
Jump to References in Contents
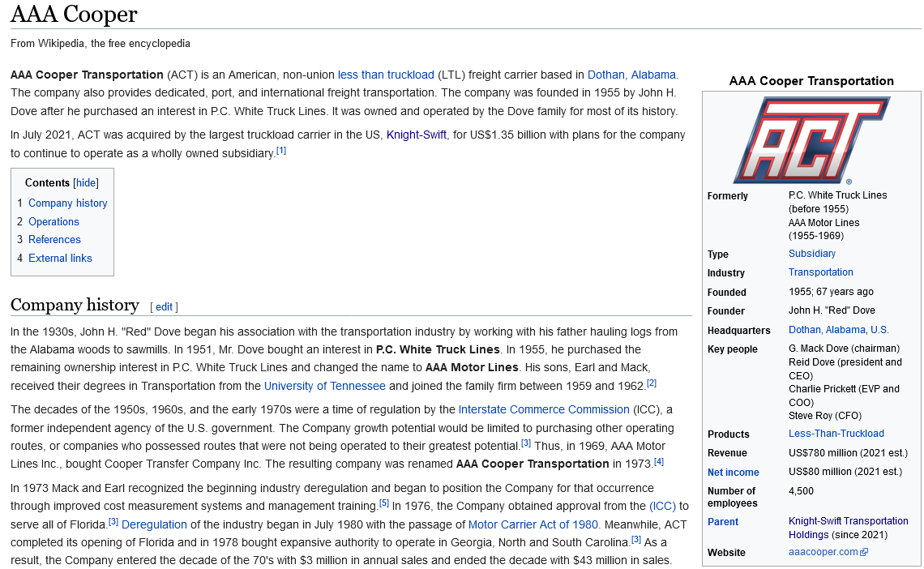(x=54, y=240)
